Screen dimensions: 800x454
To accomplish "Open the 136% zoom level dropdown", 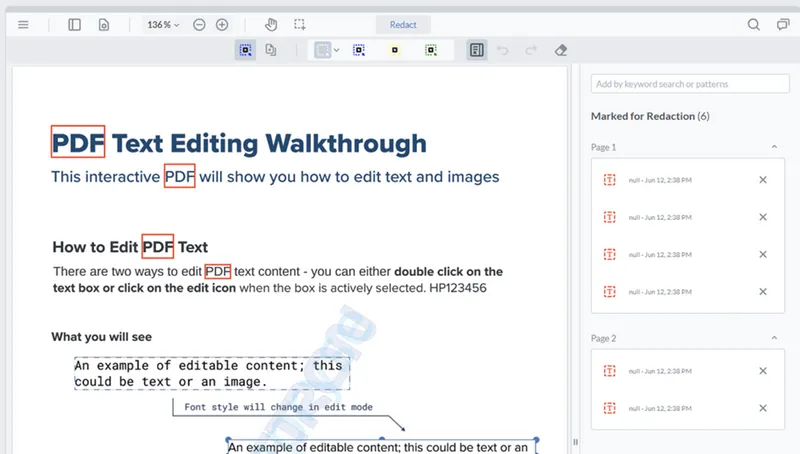I will tap(163, 24).
